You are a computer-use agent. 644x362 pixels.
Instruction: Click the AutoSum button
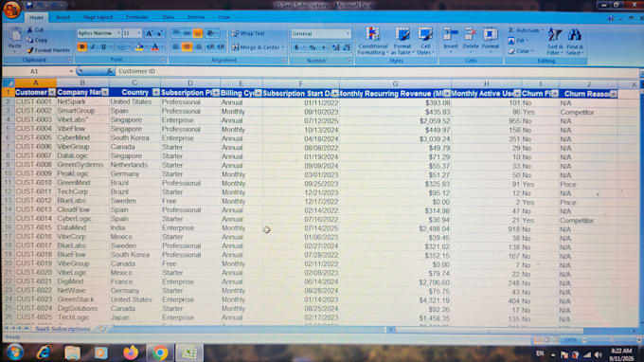point(525,30)
